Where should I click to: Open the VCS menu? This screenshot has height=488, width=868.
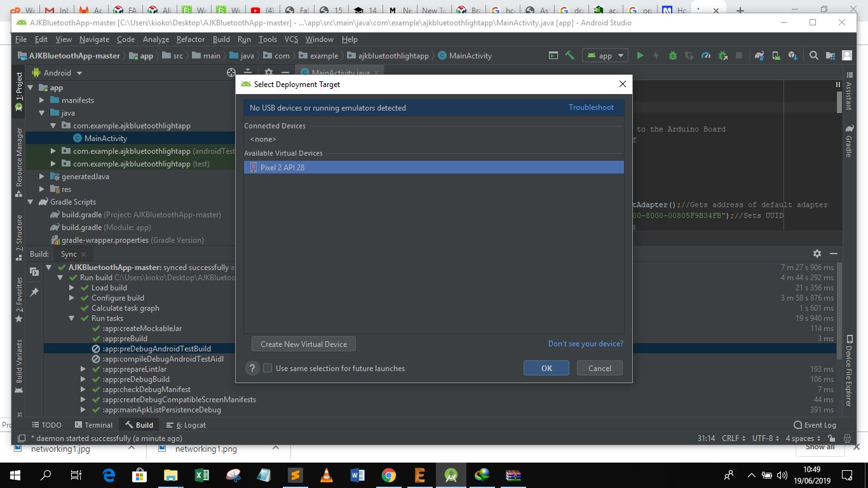[291, 39]
